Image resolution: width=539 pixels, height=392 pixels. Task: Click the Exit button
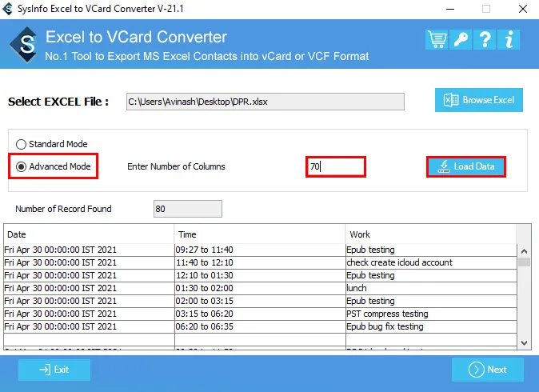pos(54,370)
